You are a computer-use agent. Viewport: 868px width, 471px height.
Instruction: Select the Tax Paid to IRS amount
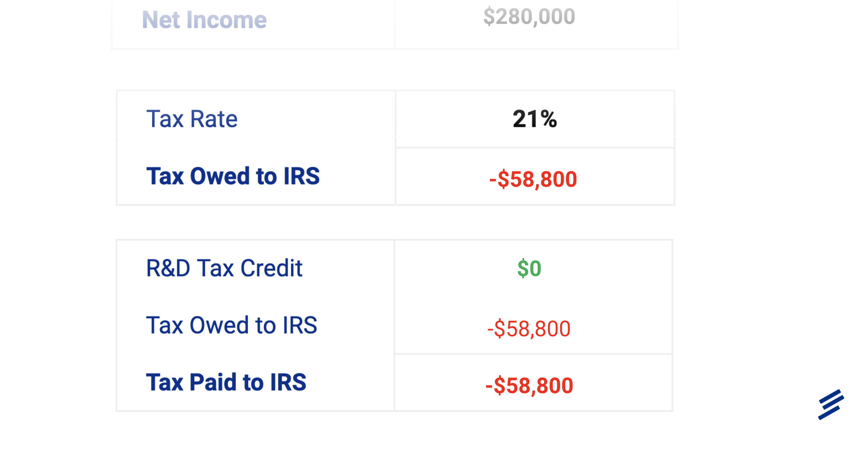pos(529,386)
